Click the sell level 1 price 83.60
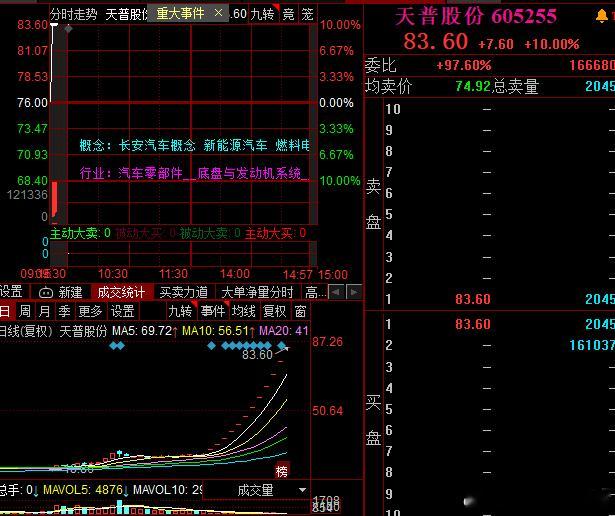The image size is (615, 516). click(473, 299)
